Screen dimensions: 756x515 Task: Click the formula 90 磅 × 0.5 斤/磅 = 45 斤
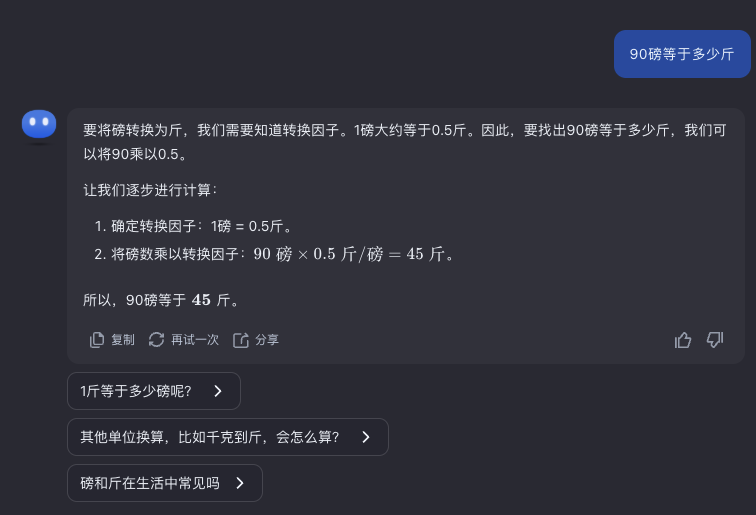coord(354,254)
